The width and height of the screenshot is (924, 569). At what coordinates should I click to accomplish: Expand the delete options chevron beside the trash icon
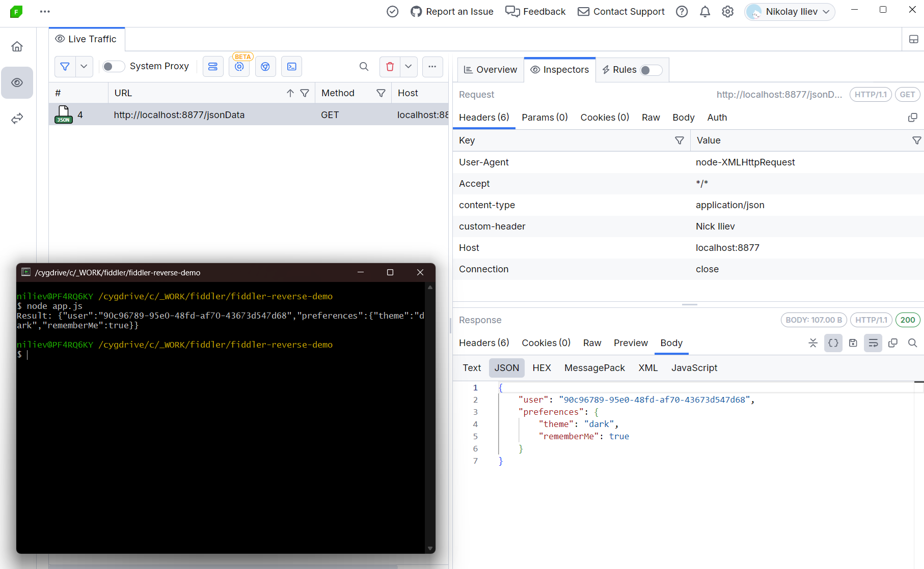(408, 66)
